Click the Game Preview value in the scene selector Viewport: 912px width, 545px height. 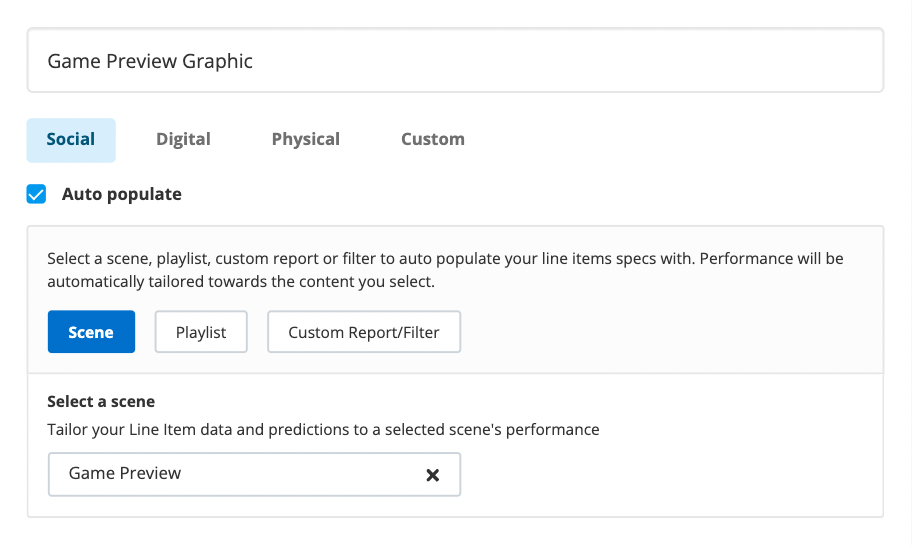(x=125, y=473)
